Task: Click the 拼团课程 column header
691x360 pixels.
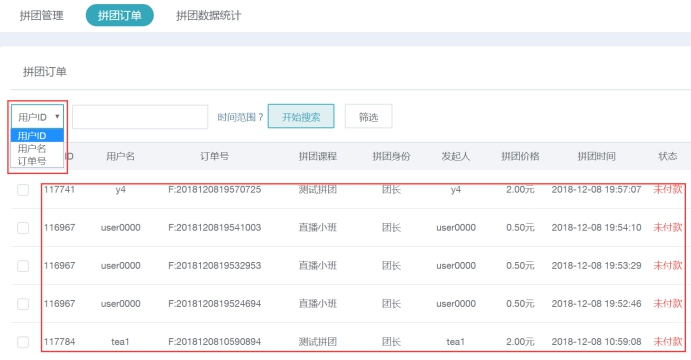Action: click(318, 156)
